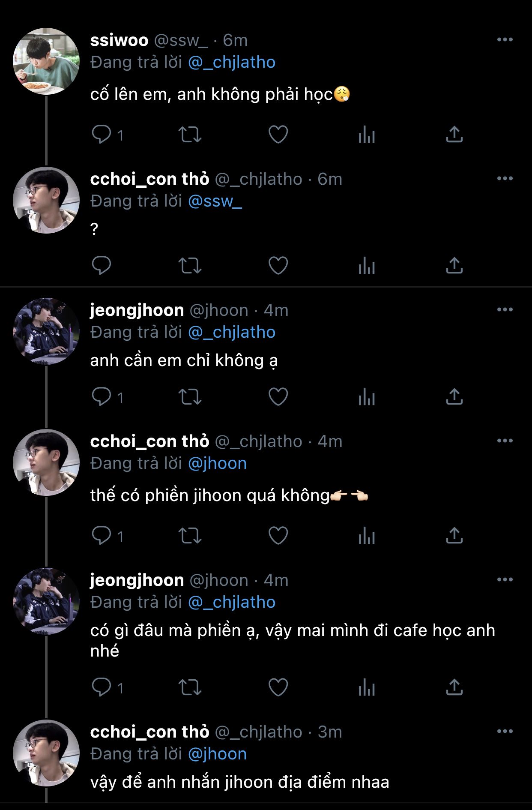
Task: Retweet the "thế có phiền jihoon" tweet
Action: (x=190, y=535)
